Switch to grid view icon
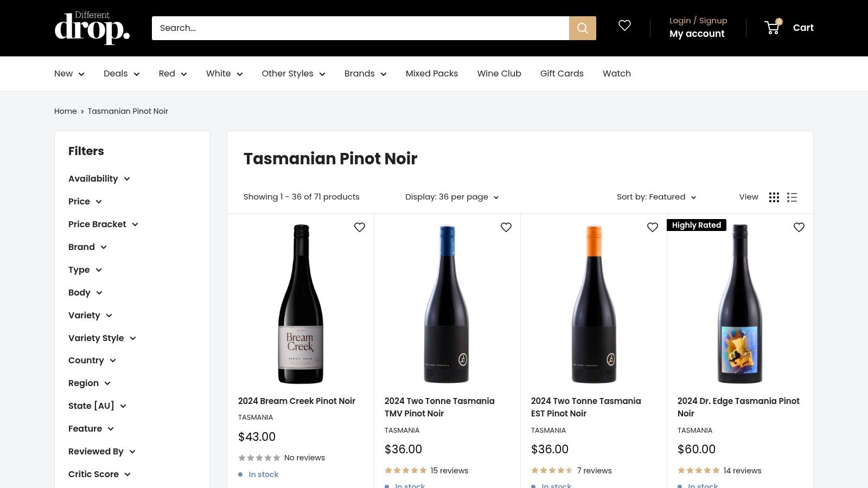Image resolution: width=868 pixels, height=488 pixels. pos(774,197)
